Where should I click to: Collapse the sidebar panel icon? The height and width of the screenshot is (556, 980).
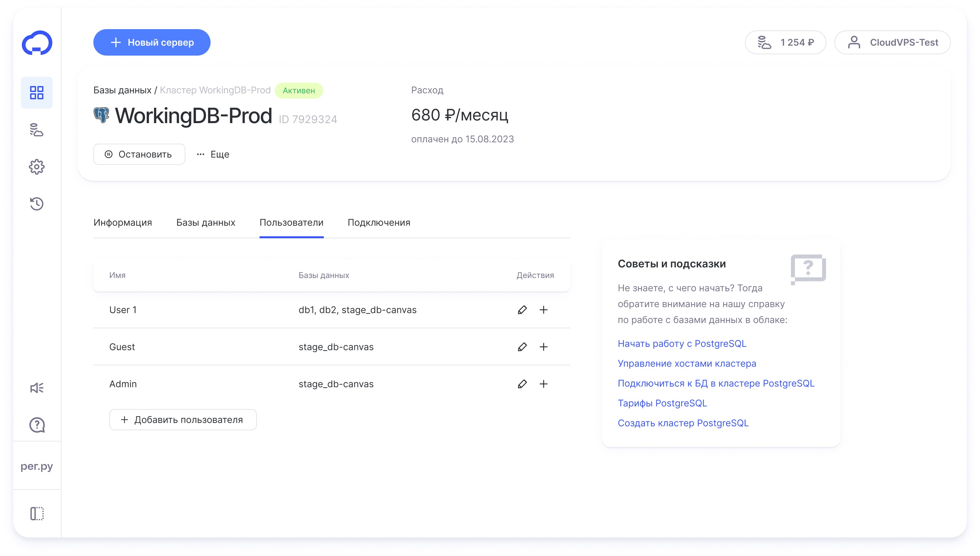37,514
